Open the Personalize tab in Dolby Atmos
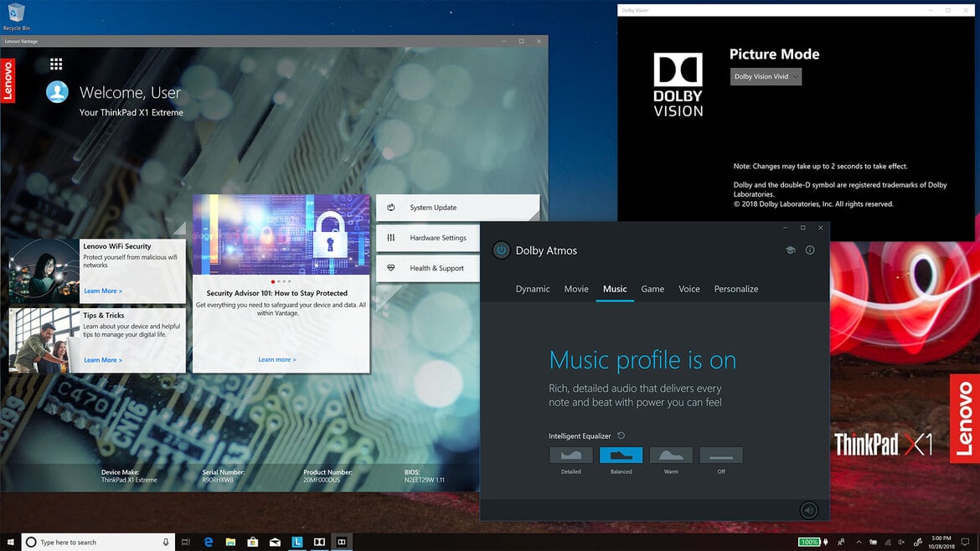Screen dimensions: 980x551 [736, 289]
